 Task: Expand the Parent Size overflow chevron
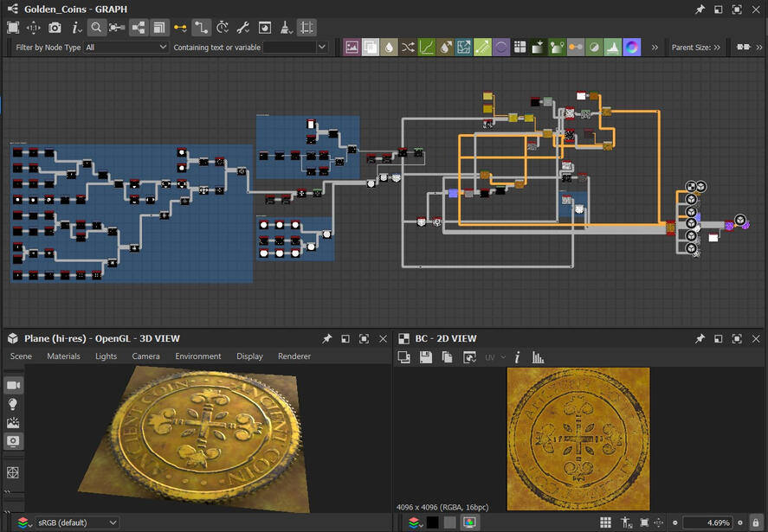[x=717, y=48]
